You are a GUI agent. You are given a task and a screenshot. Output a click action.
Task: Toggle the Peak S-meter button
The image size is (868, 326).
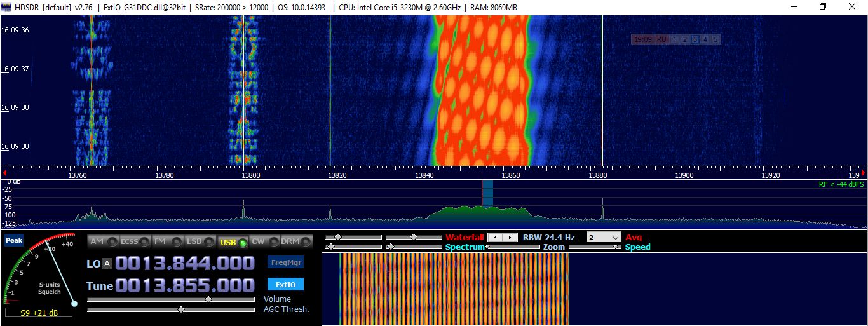(x=14, y=240)
